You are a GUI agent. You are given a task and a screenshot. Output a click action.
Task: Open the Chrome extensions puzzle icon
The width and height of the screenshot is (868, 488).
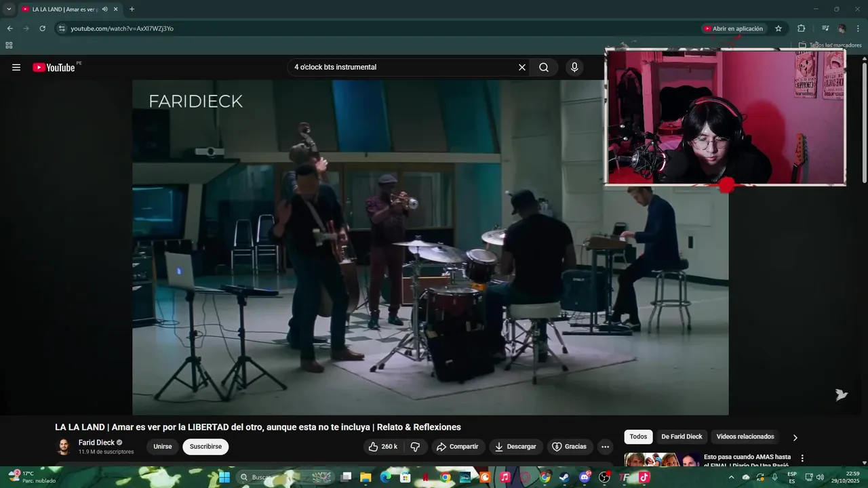point(801,28)
